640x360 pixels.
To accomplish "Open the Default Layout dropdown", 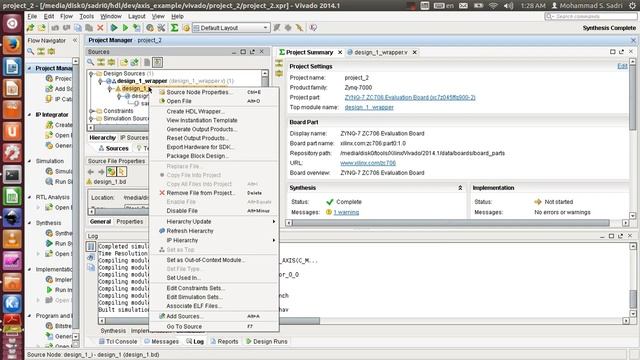I will click(x=231, y=28).
